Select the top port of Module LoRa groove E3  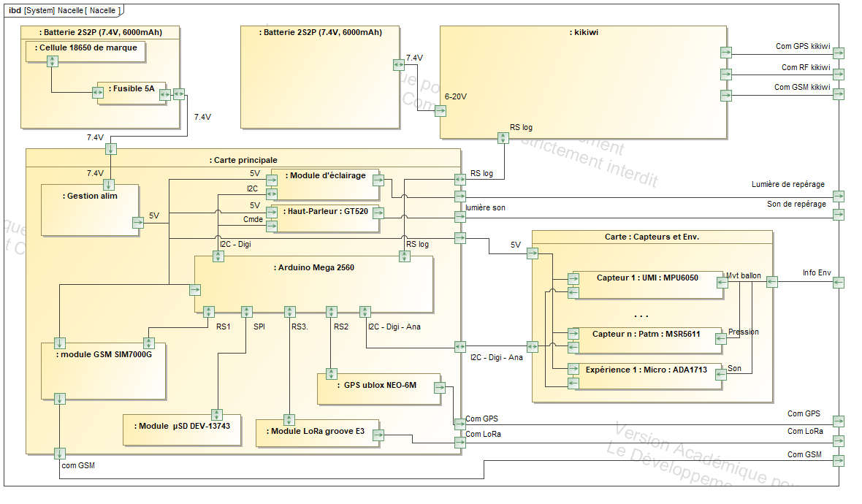coord(289,420)
